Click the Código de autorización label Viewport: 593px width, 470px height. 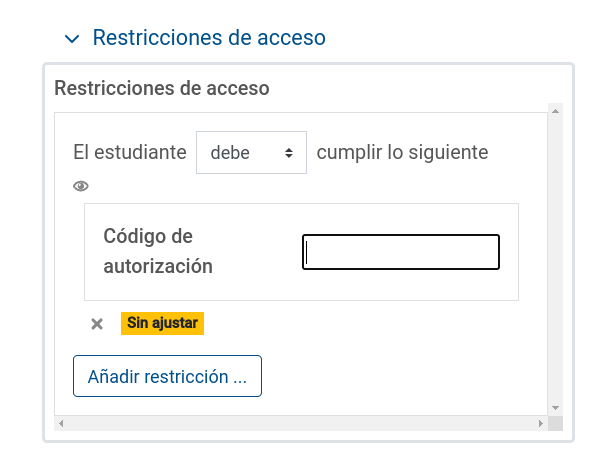pyautogui.click(x=158, y=251)
